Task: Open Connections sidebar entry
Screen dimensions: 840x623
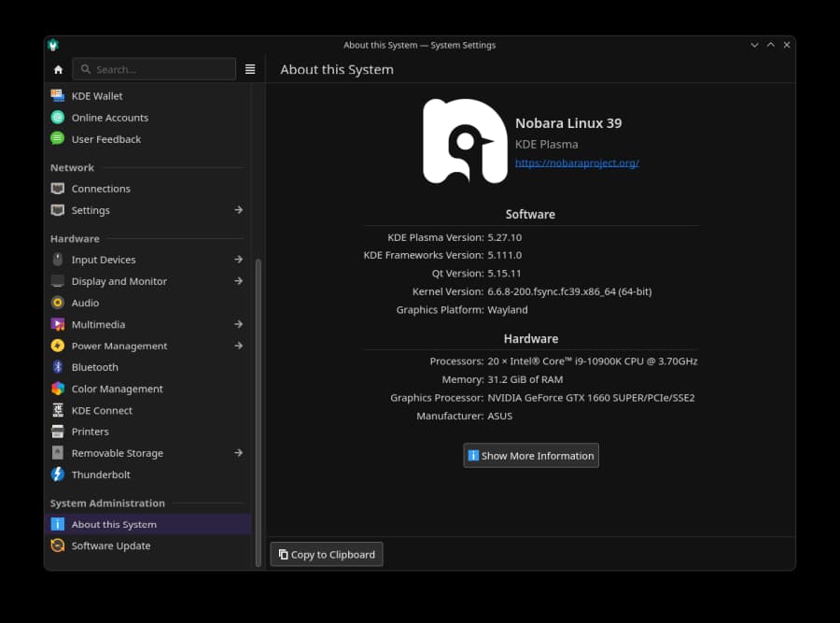Action: pos(148,189)
